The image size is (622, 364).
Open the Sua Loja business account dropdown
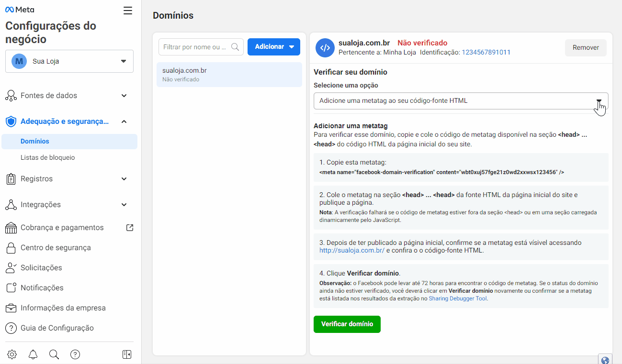point(69,61)
